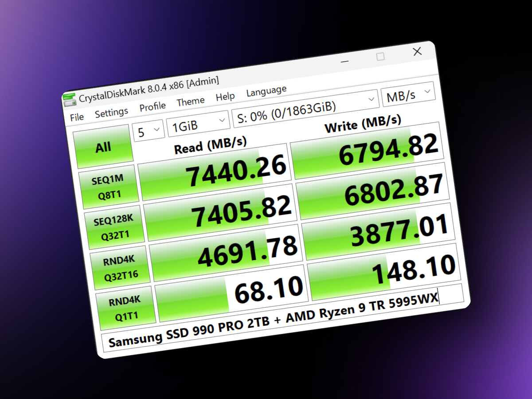Open the Profile menu

[153, 107]
